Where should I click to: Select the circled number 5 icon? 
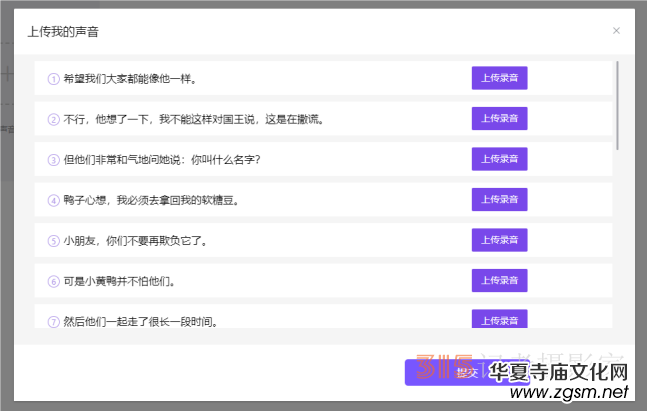tap(54, 241)
